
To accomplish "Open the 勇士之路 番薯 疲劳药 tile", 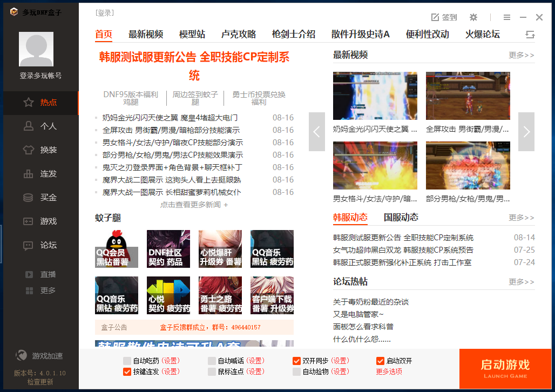I will point(220,295).
